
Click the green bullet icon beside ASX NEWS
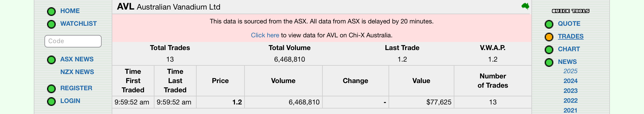(51, 60)
